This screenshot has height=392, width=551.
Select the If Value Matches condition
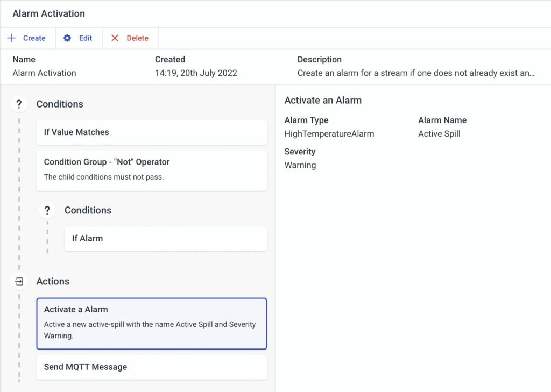[151, 132]
